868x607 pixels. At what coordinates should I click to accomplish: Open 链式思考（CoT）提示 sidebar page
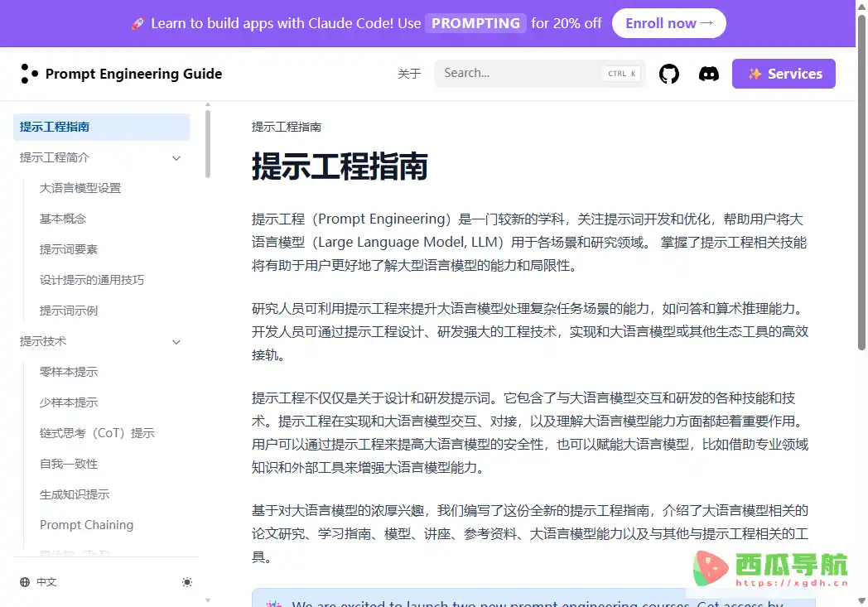click(97, 433)
